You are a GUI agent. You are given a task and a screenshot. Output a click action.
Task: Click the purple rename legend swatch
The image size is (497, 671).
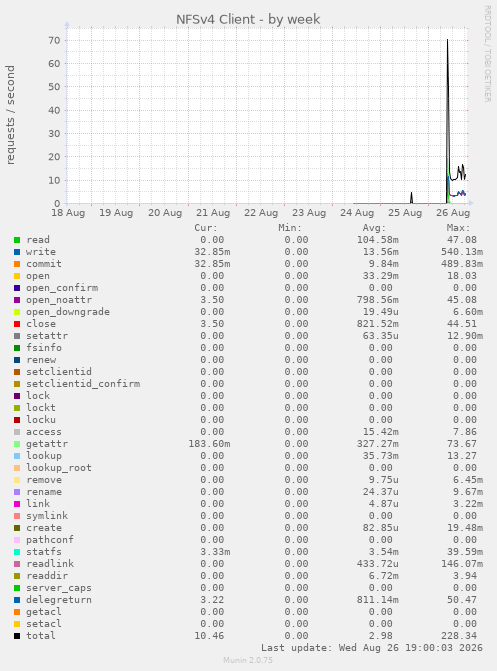pyautogui.click(x=17, y=492)
